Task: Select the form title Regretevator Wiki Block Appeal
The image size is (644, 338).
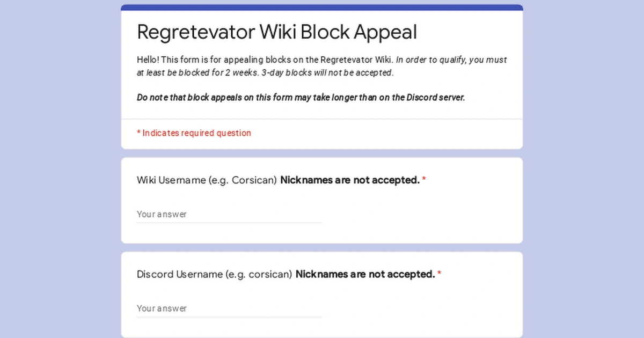Action: pos(276,32)
